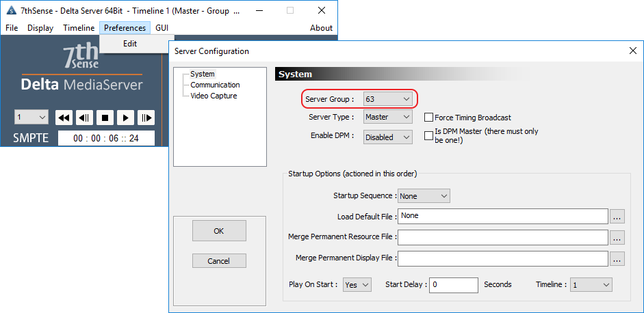This screenshot has height=313, width=644.
Task: Play the timeline
Action: pos(125,118)
